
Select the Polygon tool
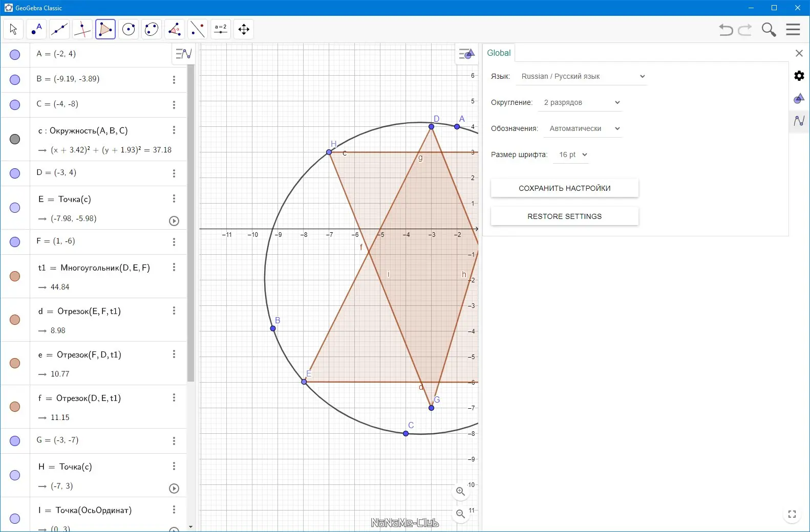105,29
